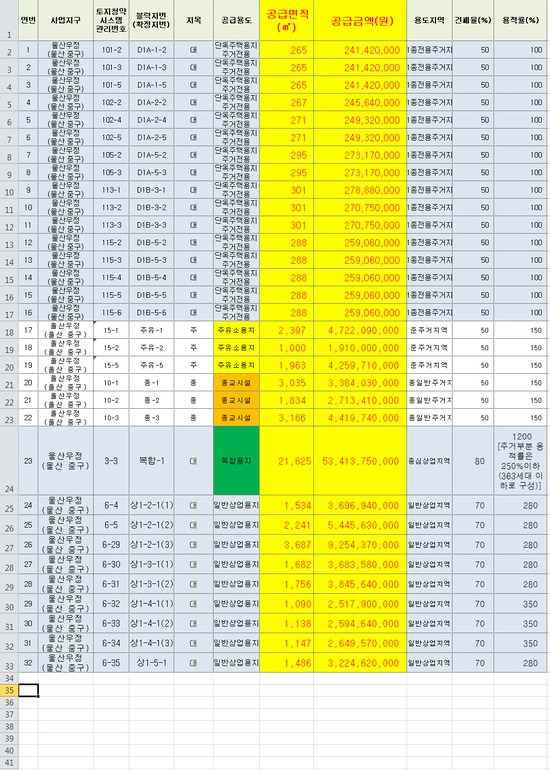The height and width of the screenshot is (770, 550).
Task: Select floor-area ratio cell starting with 1200
Action: (x=521, y=461)
